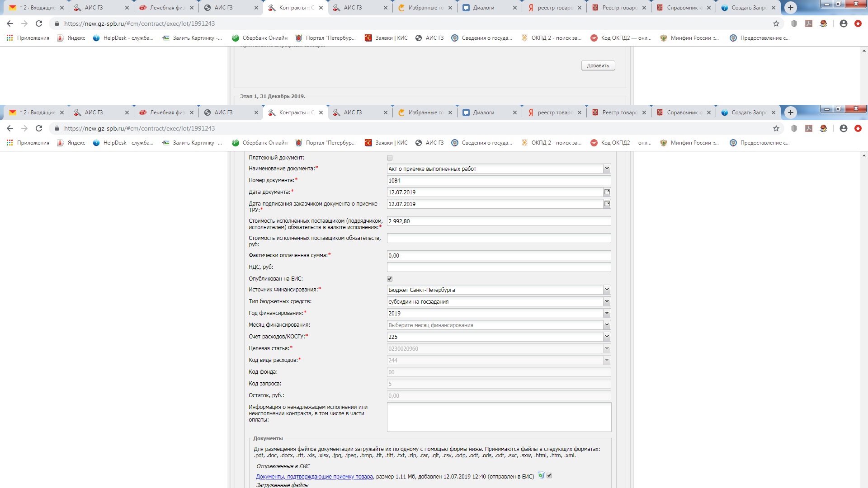Open Сбербанк Онлайн bookmark in lower bookmarks bar
868x488 pixels.
click(x=259, y=143)
